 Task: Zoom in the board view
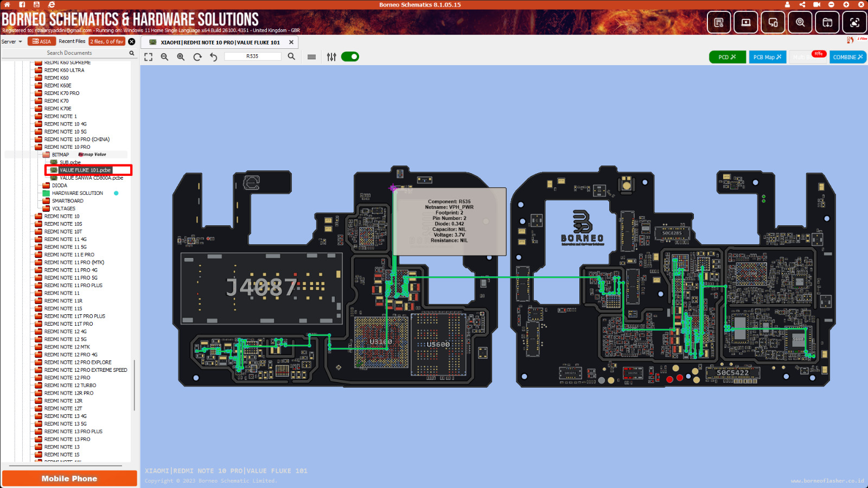tap(181, 57)
